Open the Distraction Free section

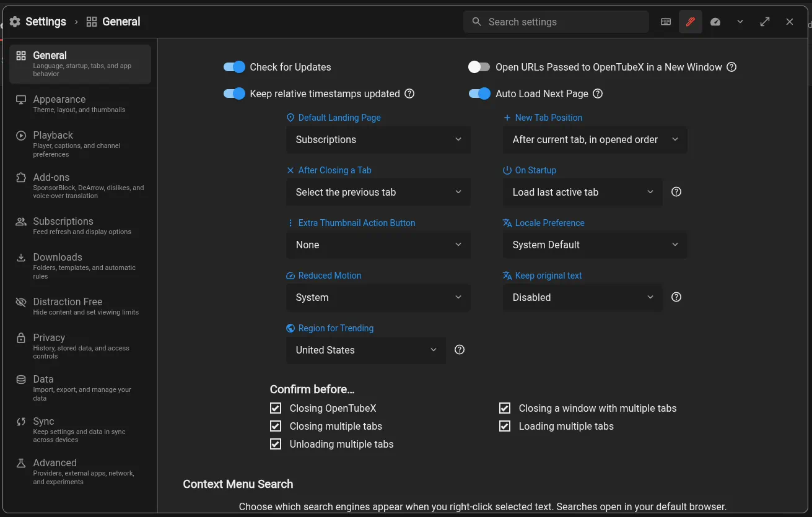pyautogui.click(x=80, y=306)
